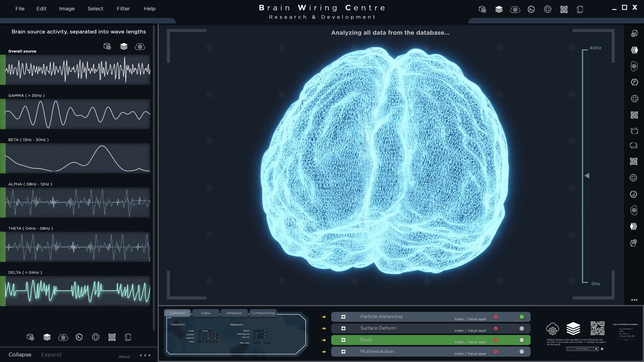This screenshot has height=362, width=644.
Task: Select the cube with gear icon in the left panel footer
Action: [31, 337]
